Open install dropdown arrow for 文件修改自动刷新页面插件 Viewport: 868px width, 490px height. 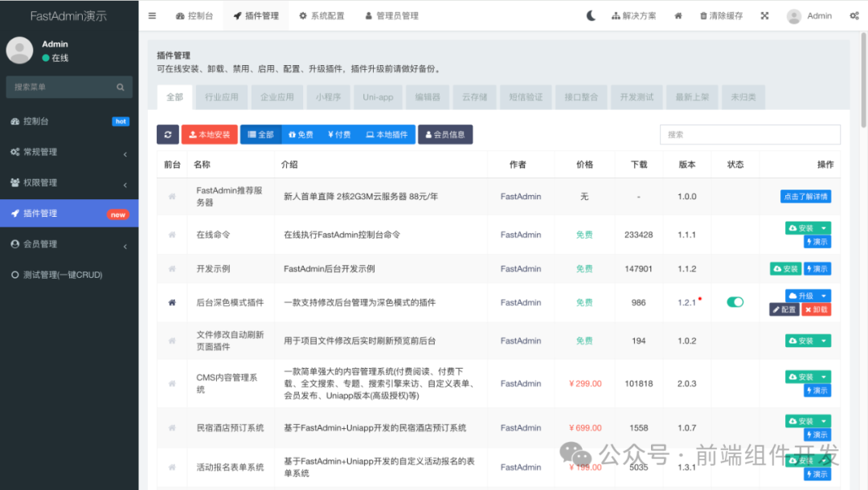824,341
